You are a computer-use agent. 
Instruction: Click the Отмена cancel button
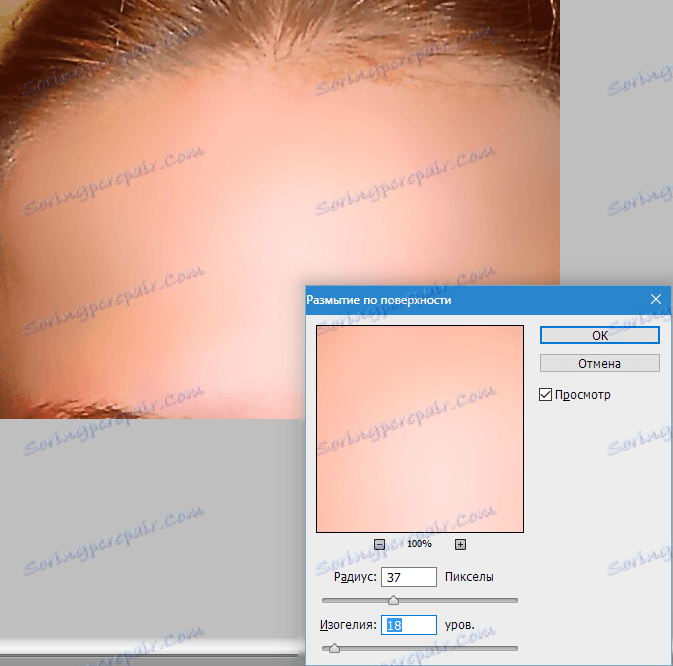point(600,363)
